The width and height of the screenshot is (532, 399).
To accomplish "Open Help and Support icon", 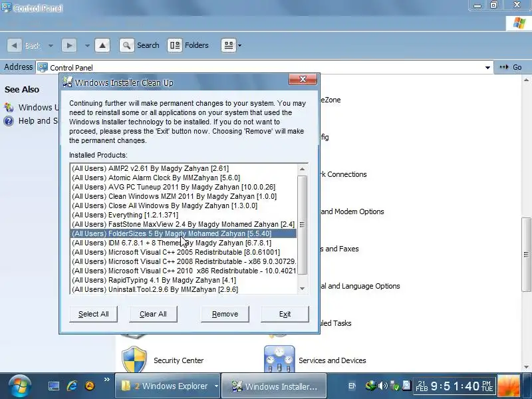I will pyautogui.click(x=9, y=121).
